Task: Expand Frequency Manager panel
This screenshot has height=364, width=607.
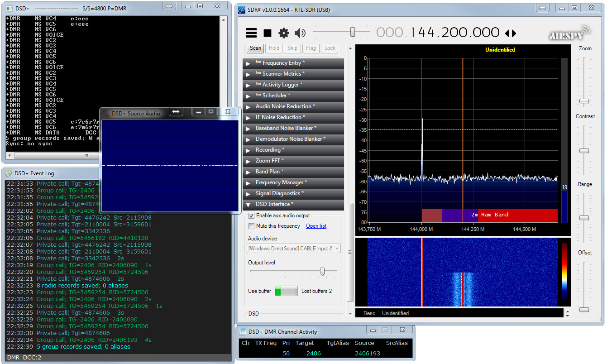Action: pos(293,182)
